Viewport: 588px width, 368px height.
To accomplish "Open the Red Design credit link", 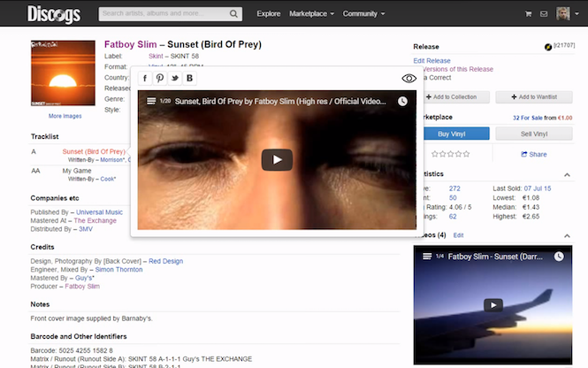I will (165, 261).
